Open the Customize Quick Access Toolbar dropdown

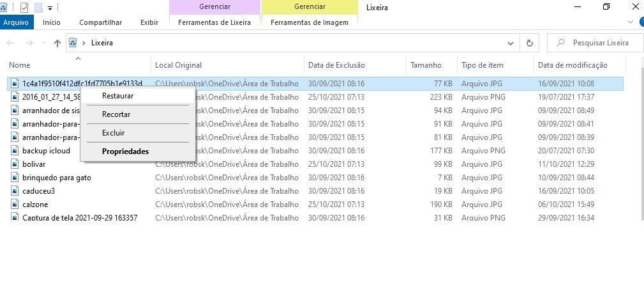tap(50, 8)
